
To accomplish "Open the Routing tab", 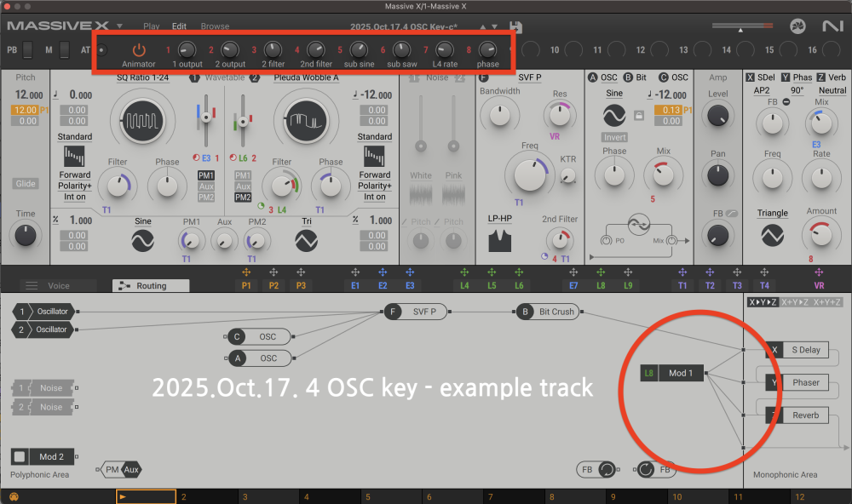I will pos(151,286).
